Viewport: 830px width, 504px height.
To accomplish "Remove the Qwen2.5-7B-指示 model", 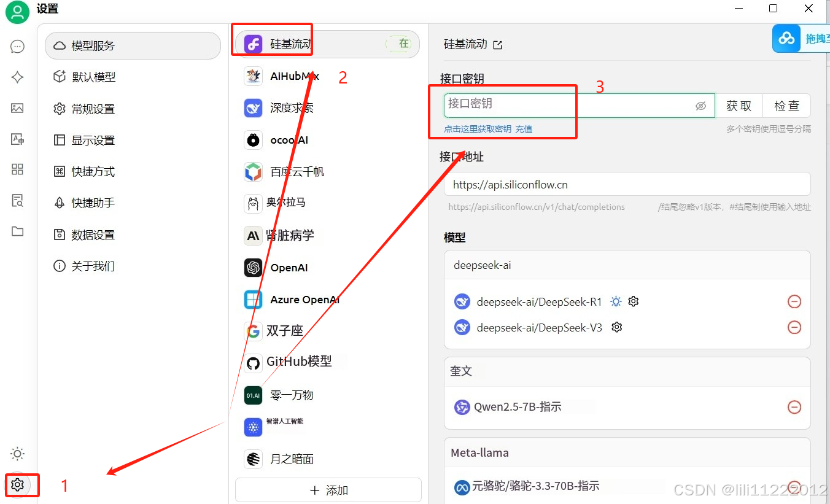I will tap(794, 407).
